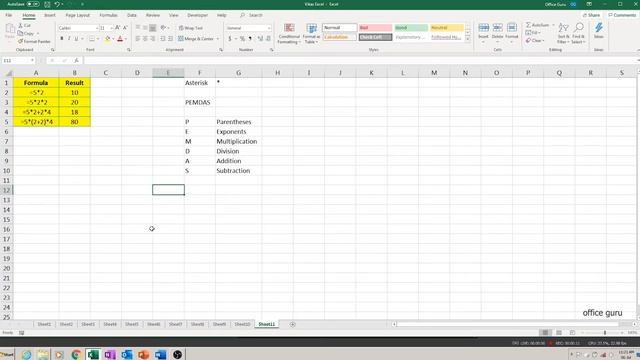Open the font size dropdown
Screen dimensions: 640x360
coord(112,28)
